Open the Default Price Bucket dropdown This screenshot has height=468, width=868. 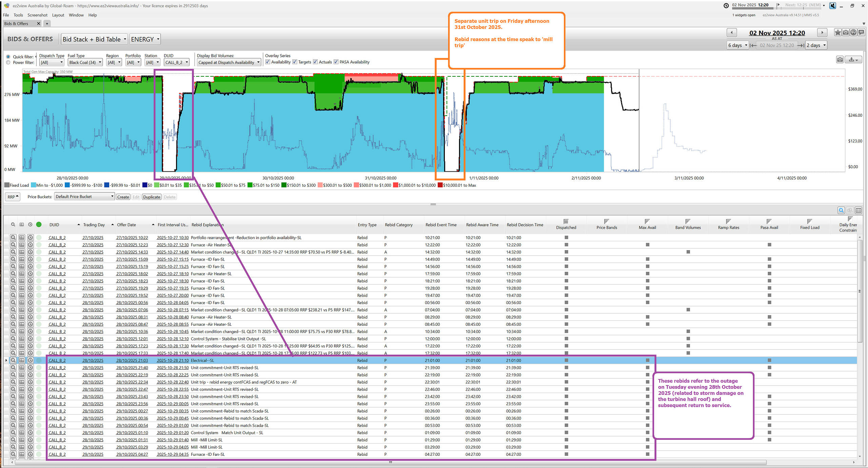(84, 196)
